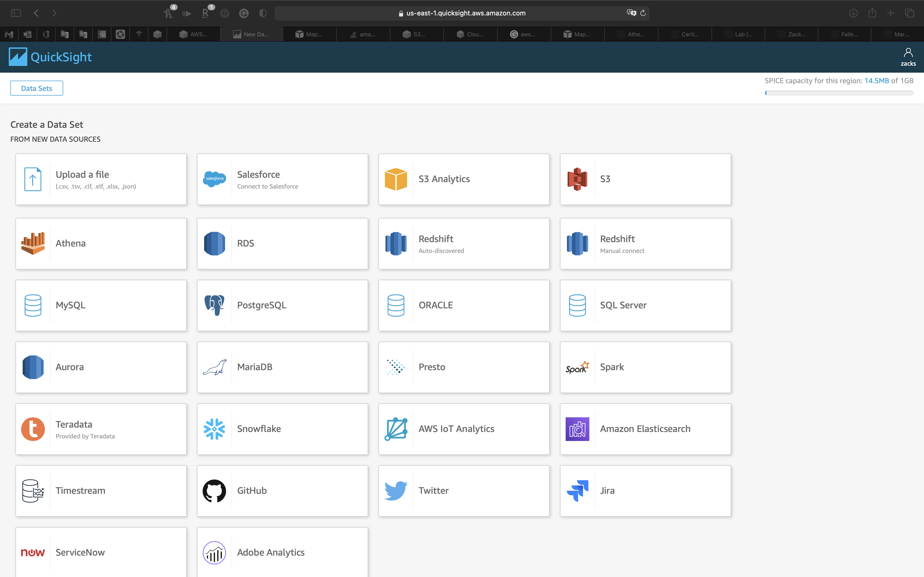Reload the page with refresh icon
This screenshot has height=577, width=924.
coord(643,13)
